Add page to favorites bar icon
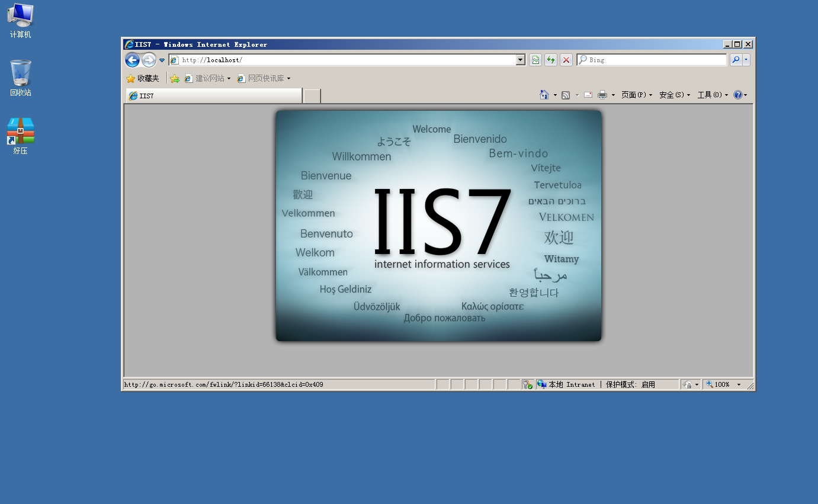 click(175, 78)
